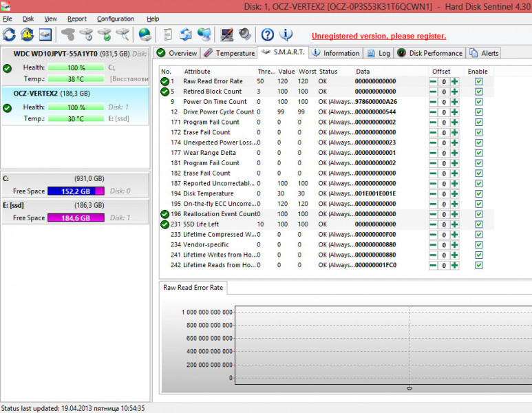The width and height of the screenshot is (532, 413).
Task: Toggle Enable checkbox for Retired Block Count
Action: [479, 92]
